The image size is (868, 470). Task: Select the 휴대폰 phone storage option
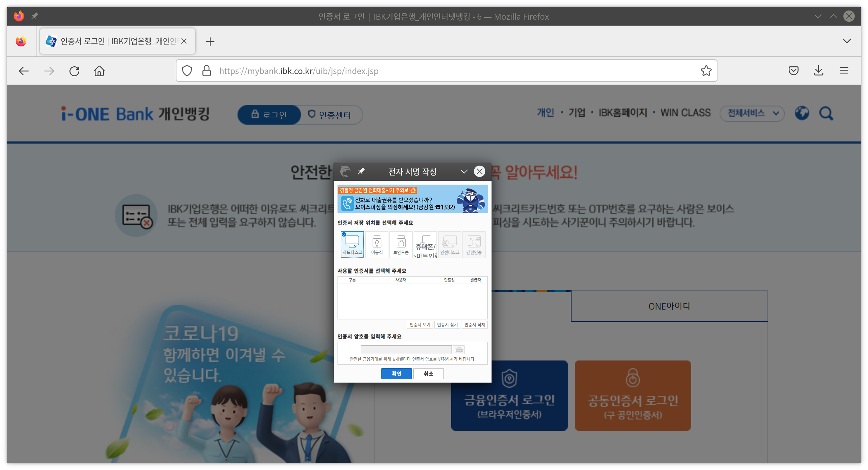(425, 244)
